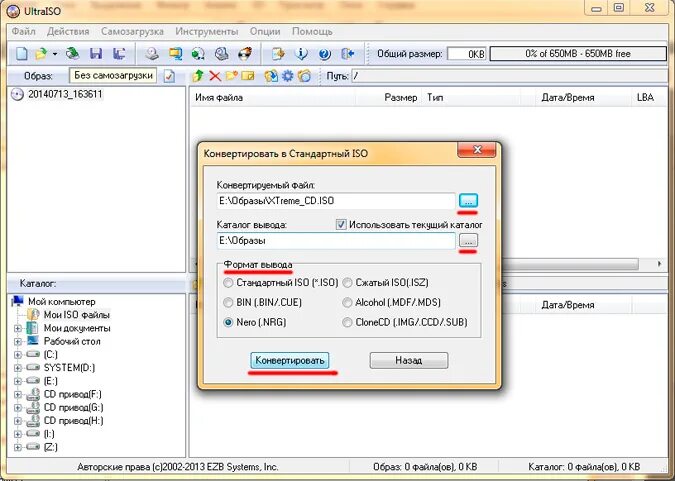Select 'Мой компьютер' tree root

[62, 301]
